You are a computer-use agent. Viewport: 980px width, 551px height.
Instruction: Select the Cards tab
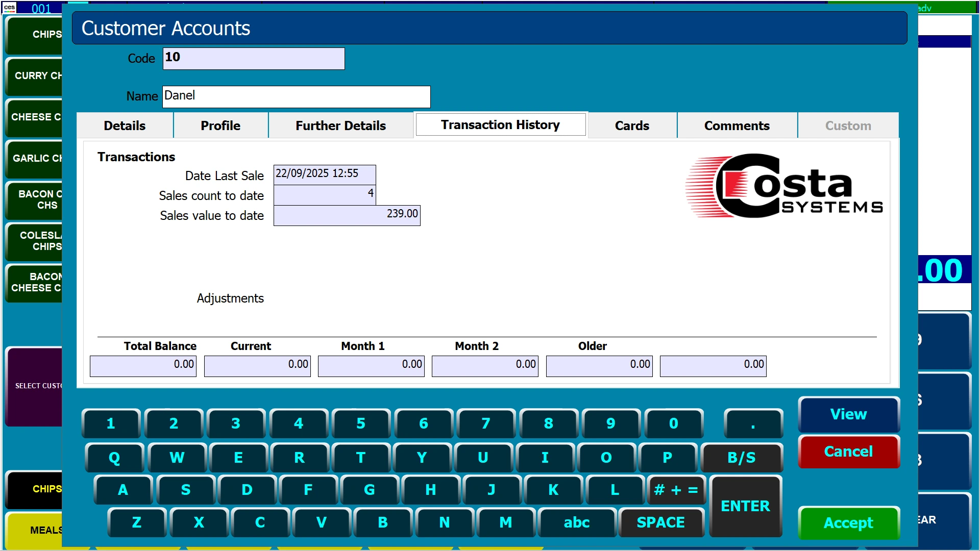[x=631, y=126]
